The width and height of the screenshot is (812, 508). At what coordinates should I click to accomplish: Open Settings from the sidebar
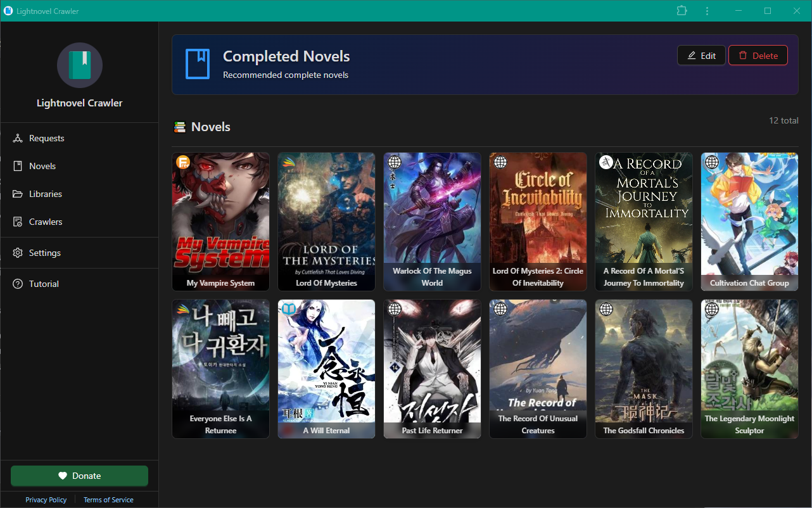click(80, 253)
